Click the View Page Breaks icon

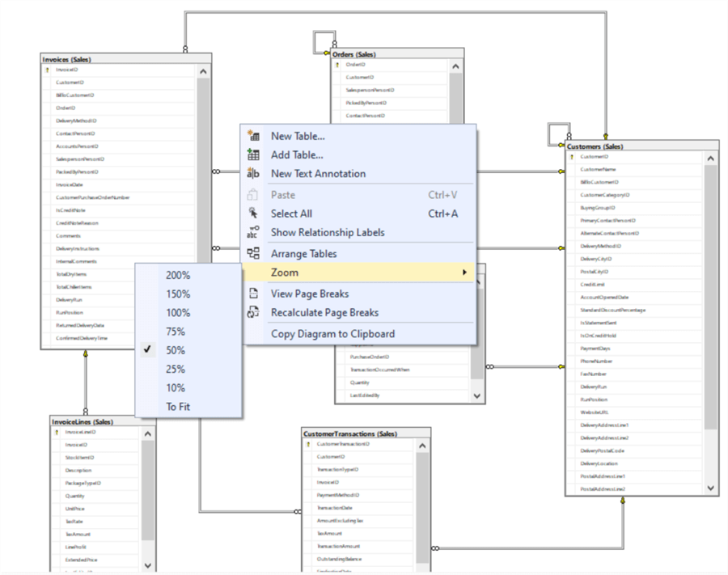pyautogui.click(x=253, y=293)
